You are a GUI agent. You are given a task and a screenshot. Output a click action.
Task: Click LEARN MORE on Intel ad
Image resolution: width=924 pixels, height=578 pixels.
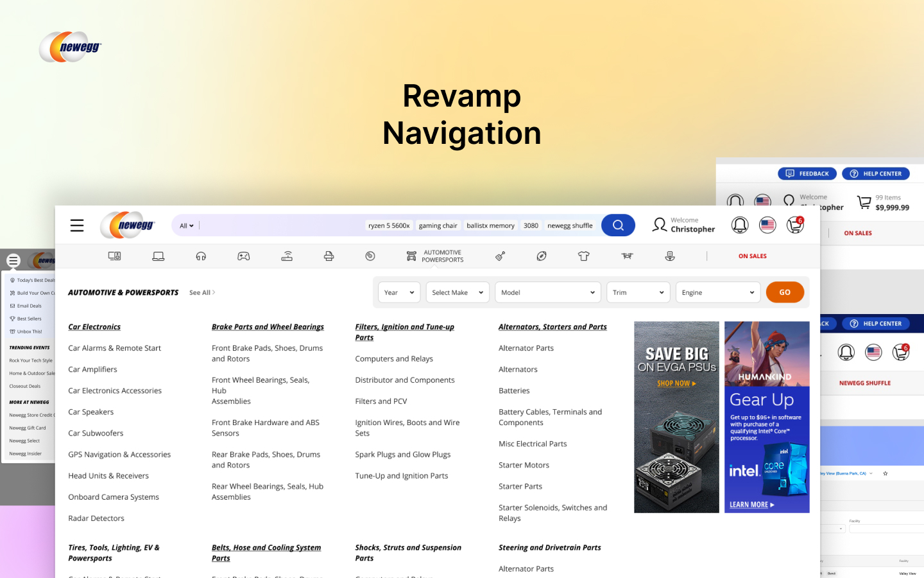752,505
